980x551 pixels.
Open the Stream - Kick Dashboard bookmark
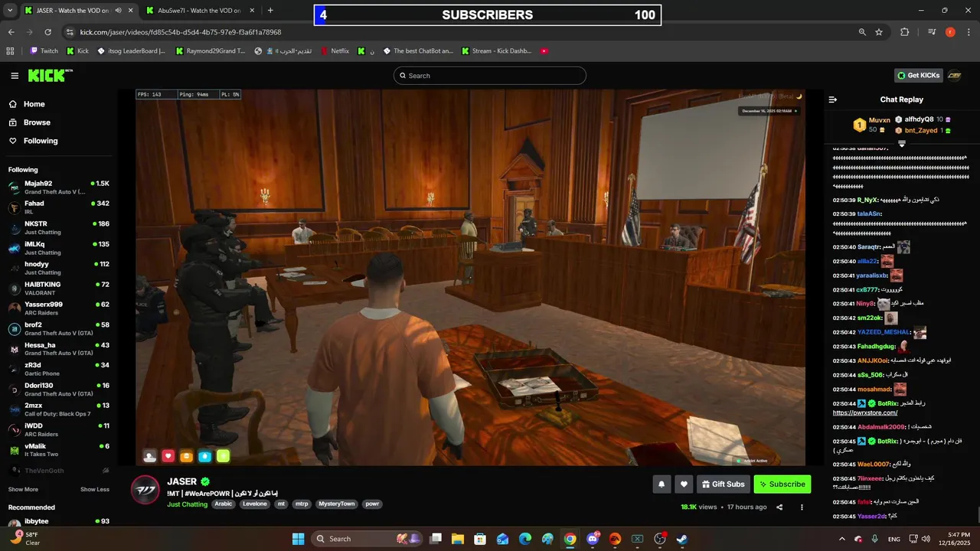tap(496, 51)
